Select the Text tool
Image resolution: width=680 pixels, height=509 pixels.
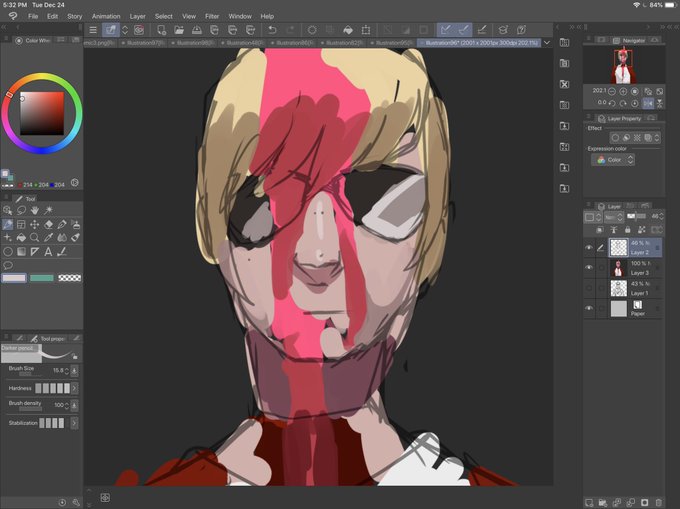pyautogui.click(x=49, y=251)
